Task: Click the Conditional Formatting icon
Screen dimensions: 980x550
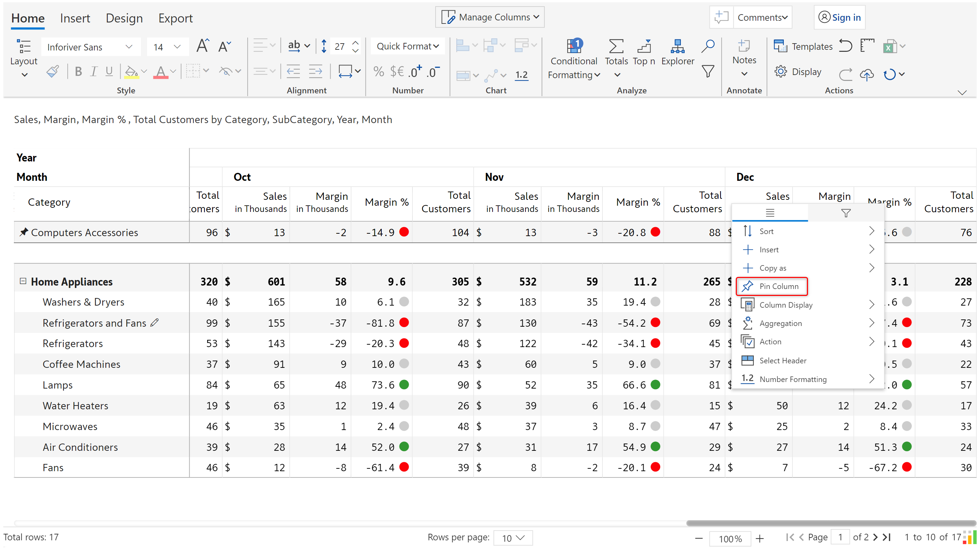Action: (574, 46)
